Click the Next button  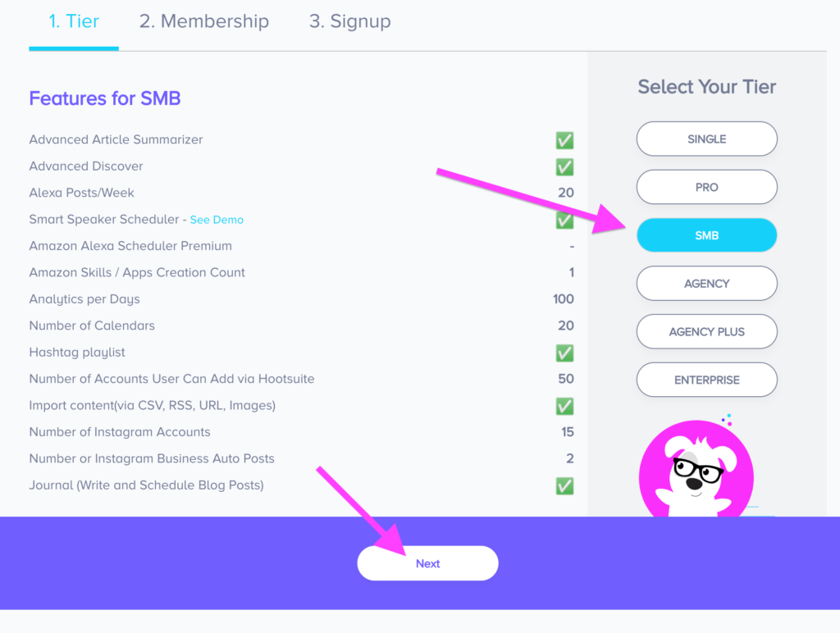427,563
